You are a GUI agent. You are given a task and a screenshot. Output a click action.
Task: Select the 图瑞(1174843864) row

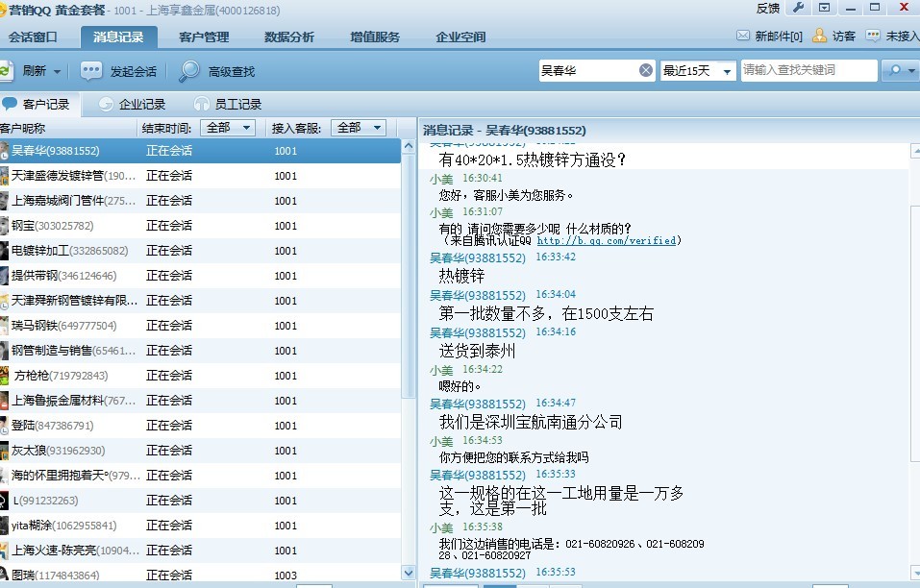[200, 574]
